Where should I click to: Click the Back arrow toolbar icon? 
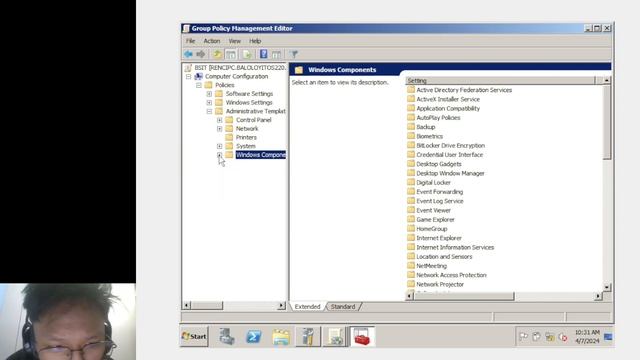pyautogui.click(x=188, y=54)
